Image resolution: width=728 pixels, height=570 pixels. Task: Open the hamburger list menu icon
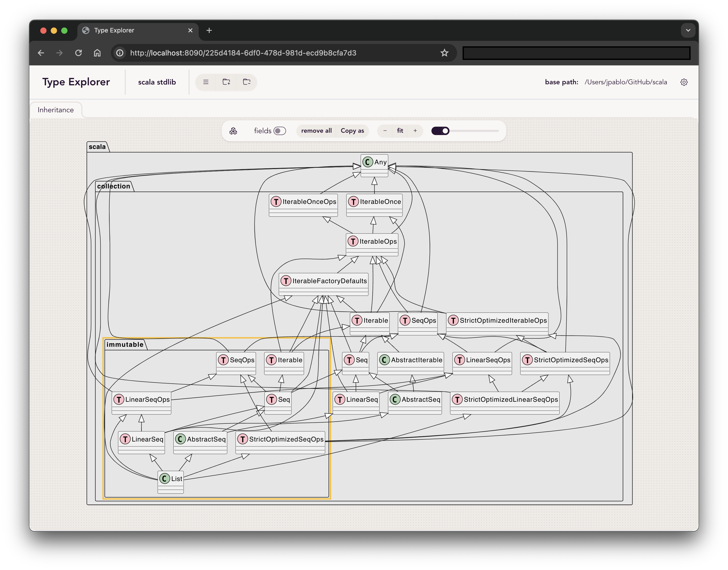click(206, 82)
